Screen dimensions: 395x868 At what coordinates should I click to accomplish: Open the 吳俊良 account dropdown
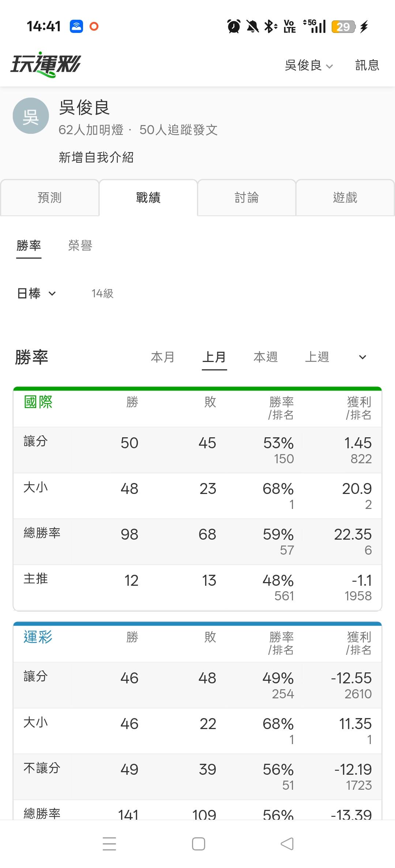[309, 65]
